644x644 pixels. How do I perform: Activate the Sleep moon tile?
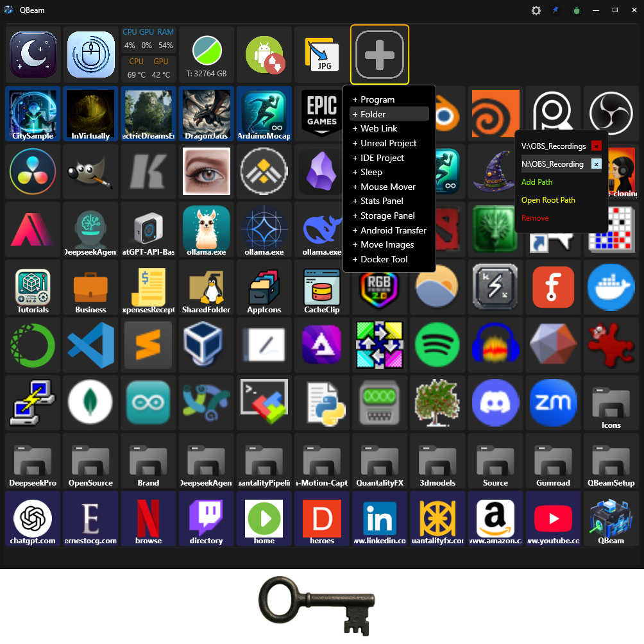click(x=33, y=55)
